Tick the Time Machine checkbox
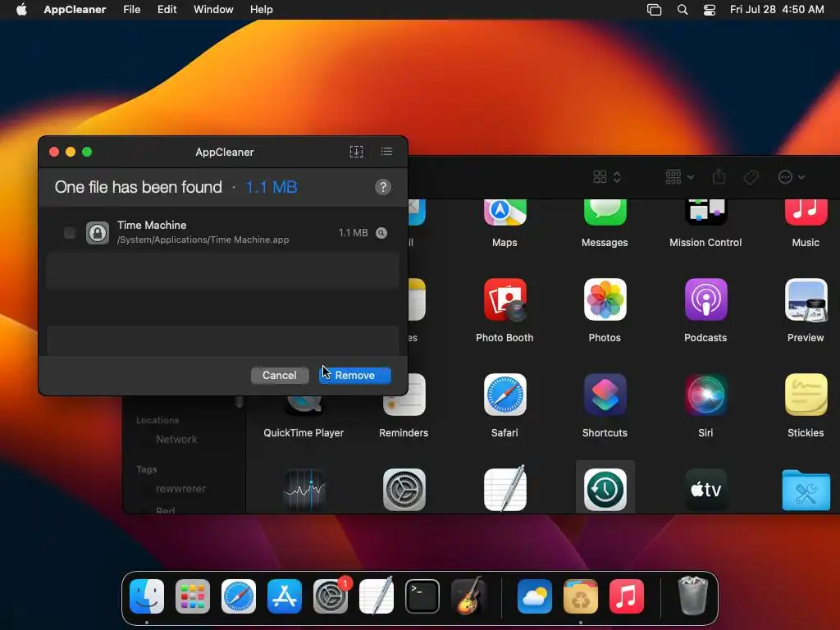840x630 pixels. [x=70, y=232]
